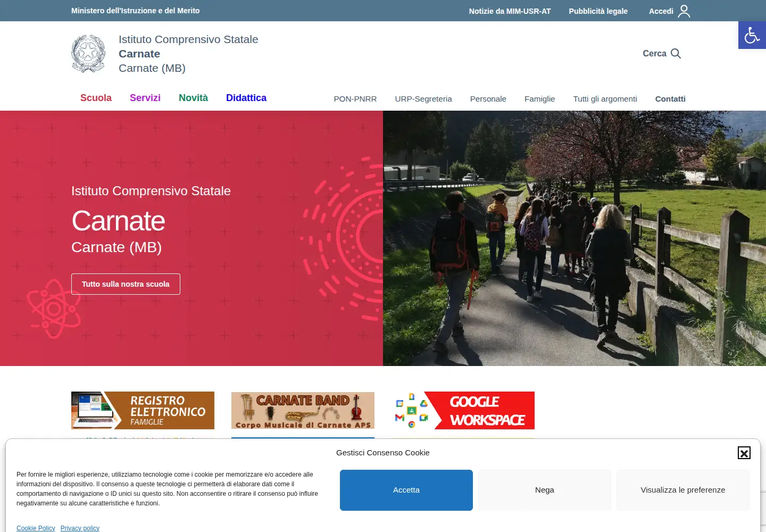Open the Privacy policy link
This screenshot has width=766, height=532.
tap(80, 528)
